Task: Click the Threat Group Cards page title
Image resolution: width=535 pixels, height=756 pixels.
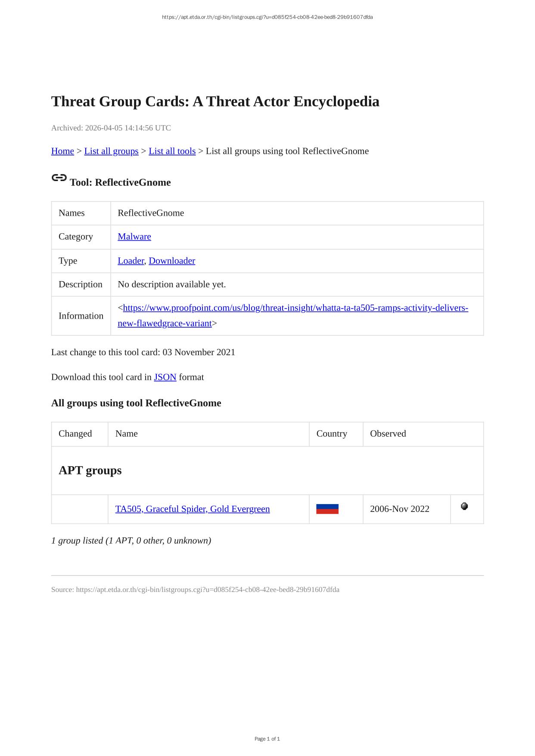Action: point(215,102)
